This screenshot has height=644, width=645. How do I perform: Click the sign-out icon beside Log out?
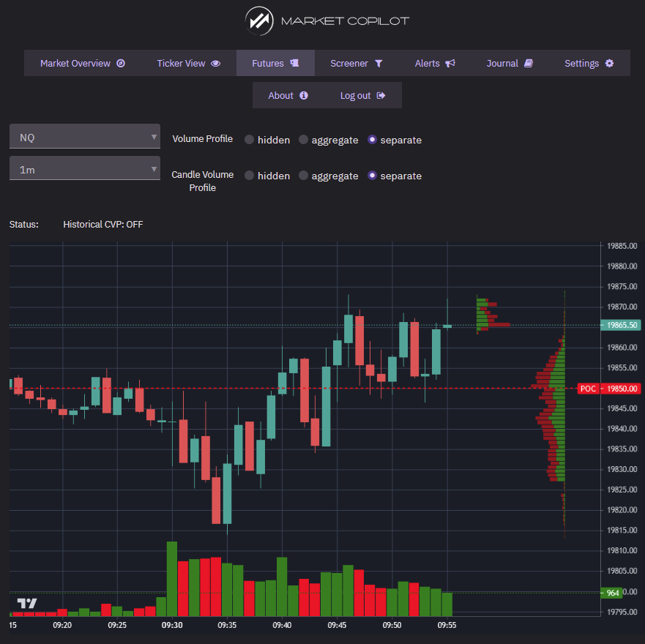[381, 95]
